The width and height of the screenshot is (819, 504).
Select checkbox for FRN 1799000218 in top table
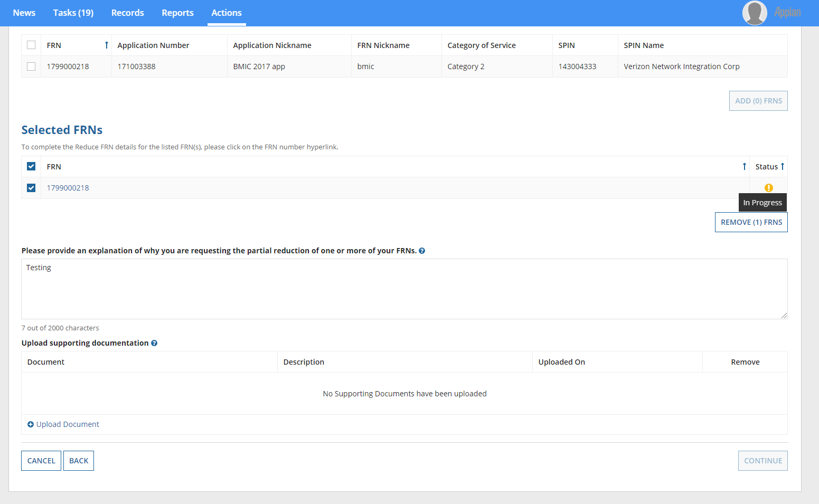31,66
